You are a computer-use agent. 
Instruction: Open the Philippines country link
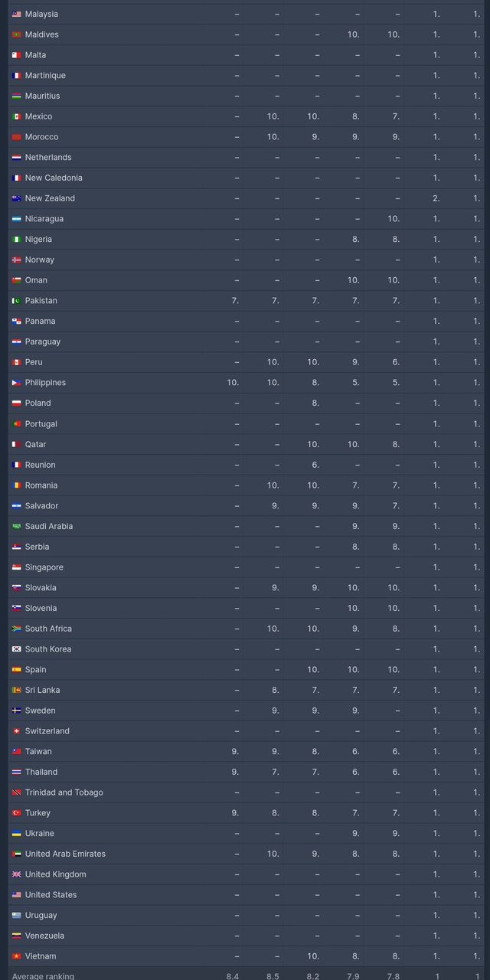pyautogui.click(x=45, y=383)
